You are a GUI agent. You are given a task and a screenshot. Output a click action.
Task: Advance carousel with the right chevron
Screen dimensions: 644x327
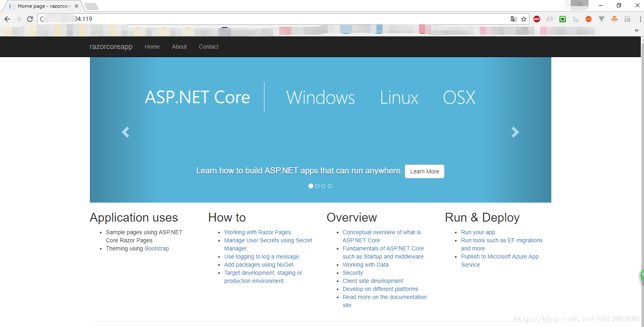click(515, 132)
